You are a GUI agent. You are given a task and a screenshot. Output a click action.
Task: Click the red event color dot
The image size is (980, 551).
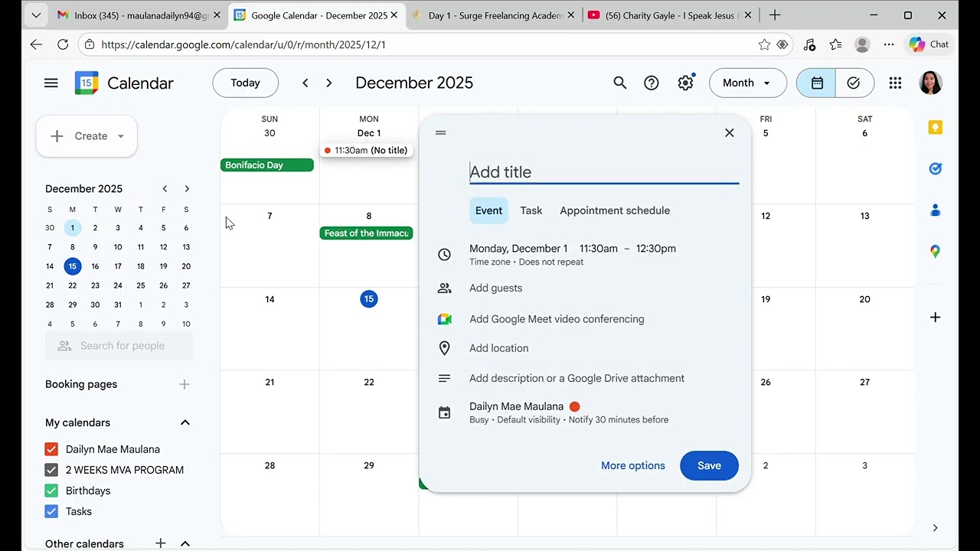(x=574, y=406)
